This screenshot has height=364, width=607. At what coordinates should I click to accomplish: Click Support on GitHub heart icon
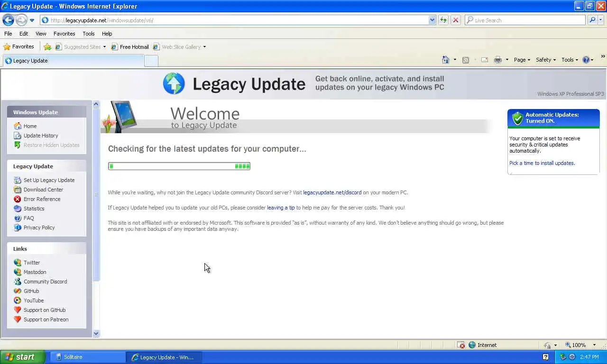pyautogui.click(x=18, y=310)
